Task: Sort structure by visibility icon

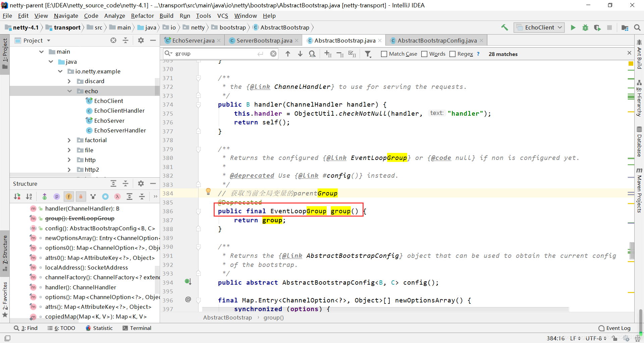Action: tap(17, 196)
